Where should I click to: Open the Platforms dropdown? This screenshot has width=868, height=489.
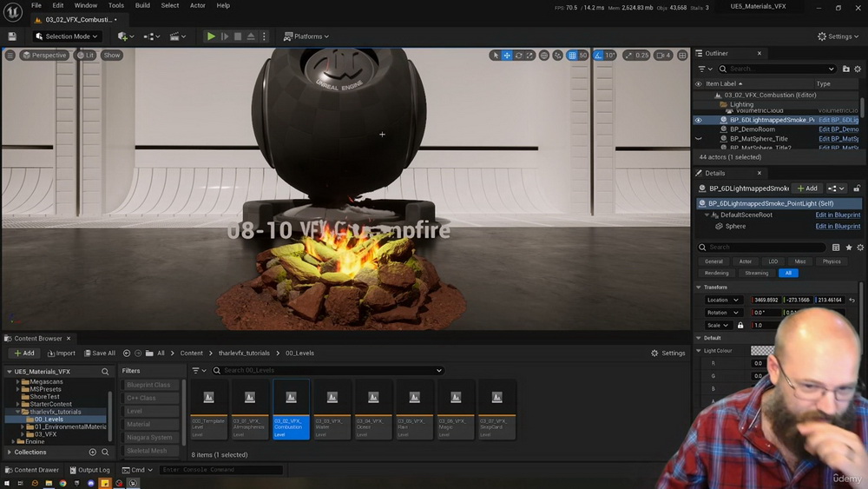[306, 36]
